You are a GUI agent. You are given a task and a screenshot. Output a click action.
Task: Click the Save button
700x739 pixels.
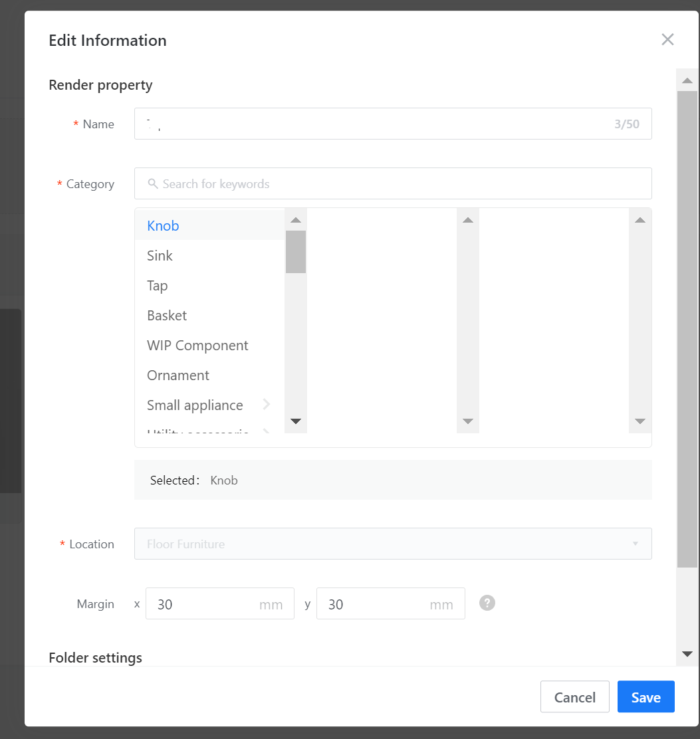645,696
